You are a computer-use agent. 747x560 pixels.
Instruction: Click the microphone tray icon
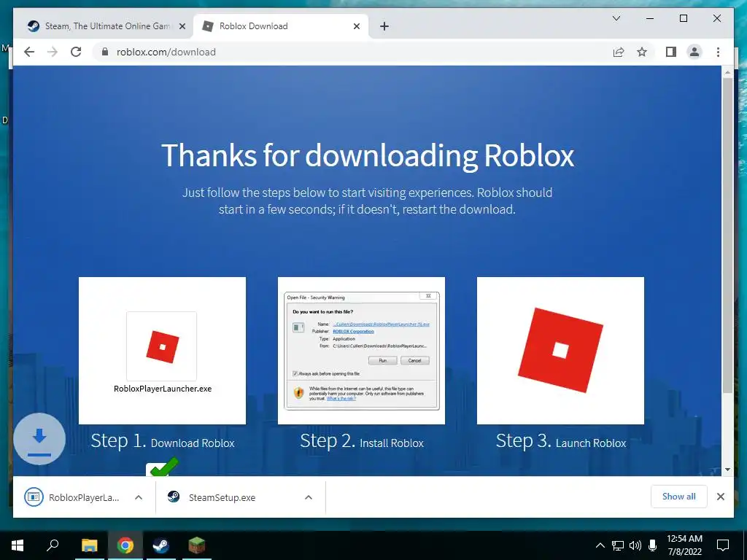click(653, 545)
